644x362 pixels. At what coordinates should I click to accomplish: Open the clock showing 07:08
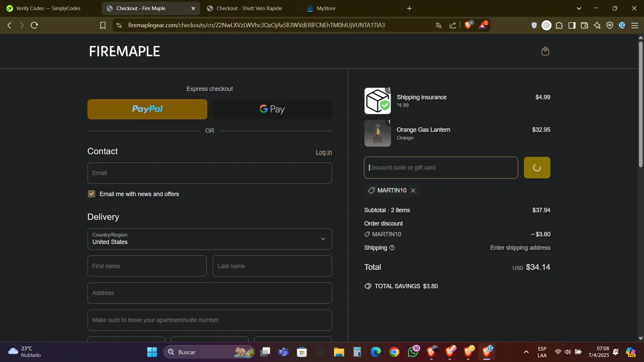pyautogui.click(x=598, y=352)
